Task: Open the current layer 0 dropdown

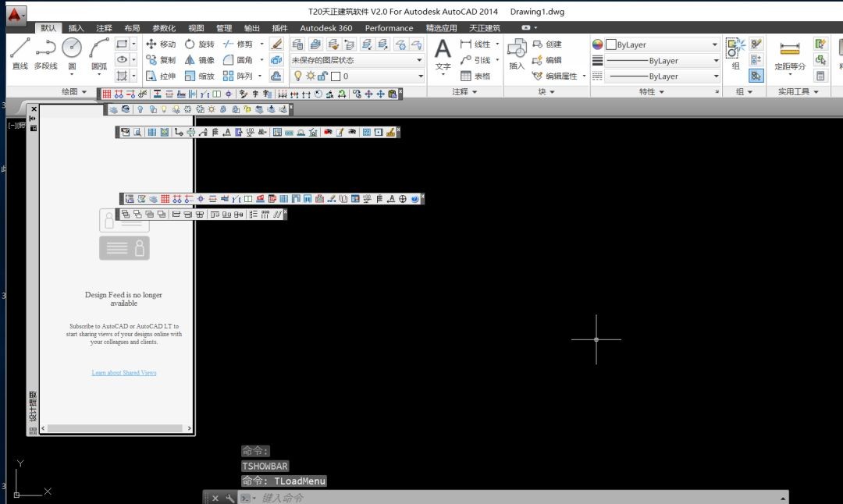Action: coord(357,76)
